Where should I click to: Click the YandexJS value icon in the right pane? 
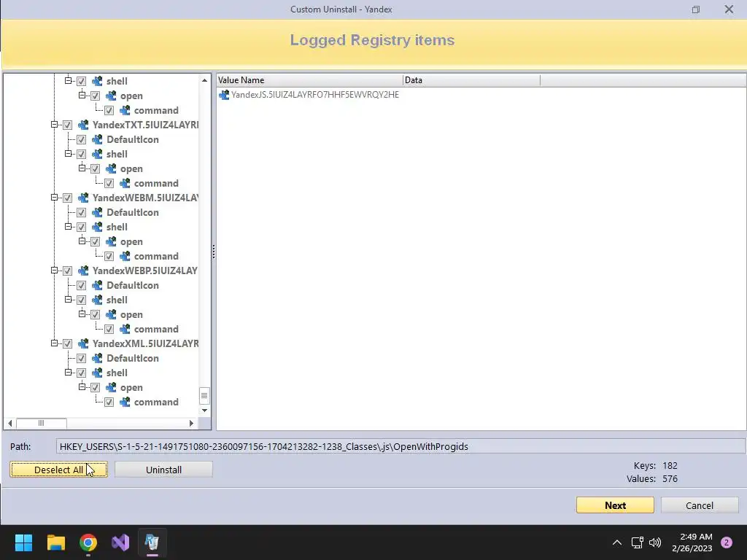(224, 95)
